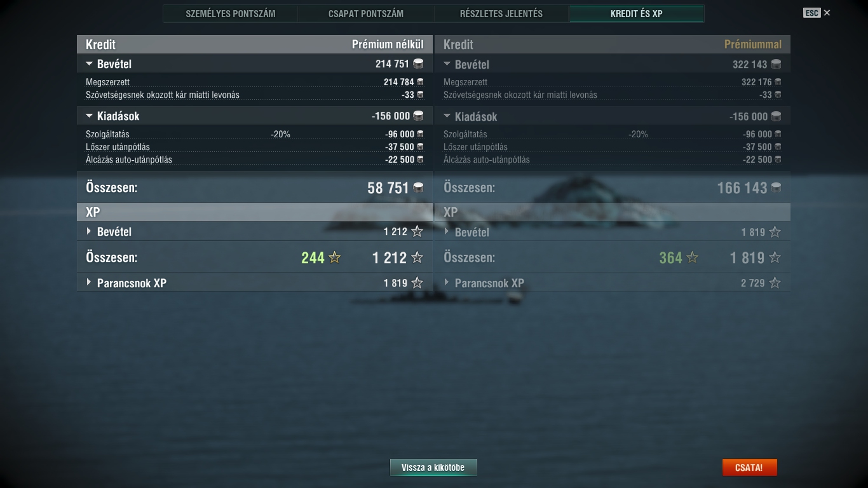Click coin icon beside premium total 166 143

776,187
